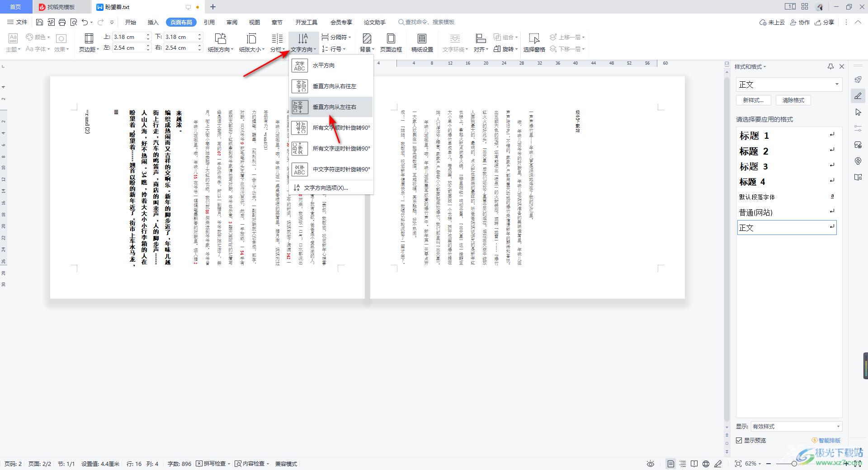The image size is (868, 470).
Task: Click the Collaborate button
Action: [x=800, y=22]
